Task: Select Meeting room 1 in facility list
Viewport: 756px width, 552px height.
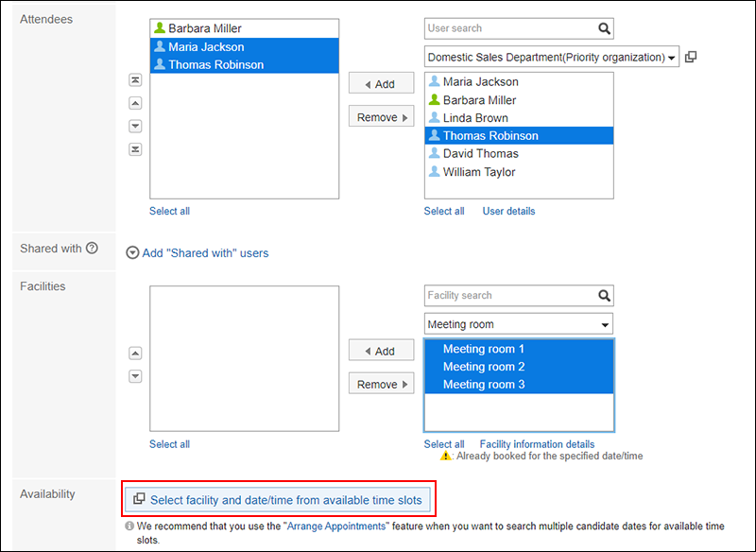Action: coord(519,349)
